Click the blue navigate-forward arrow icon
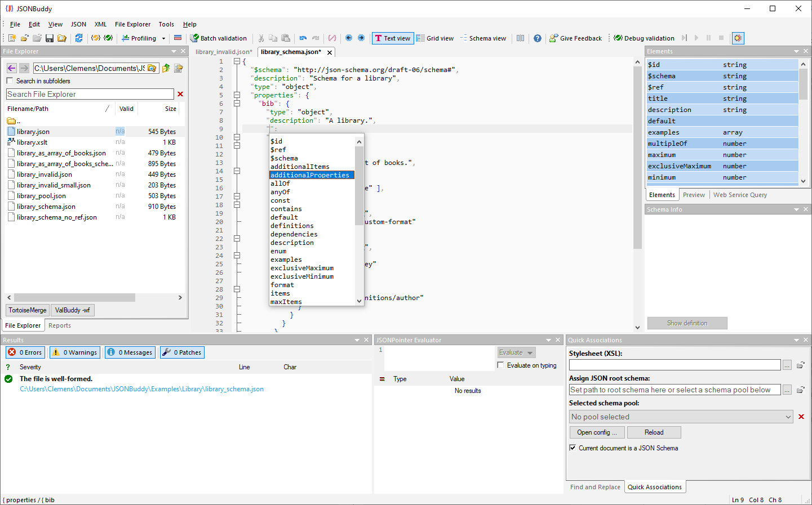 361,38
